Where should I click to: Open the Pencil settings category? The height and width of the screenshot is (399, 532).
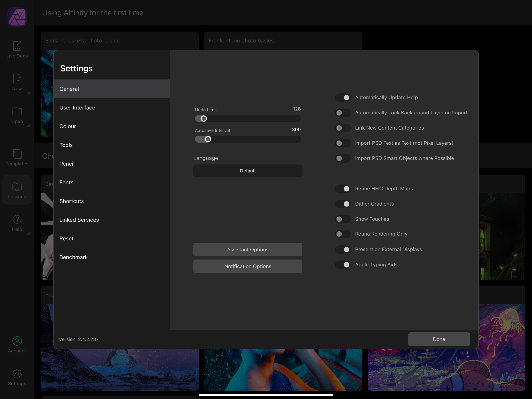tap(112, 164)
